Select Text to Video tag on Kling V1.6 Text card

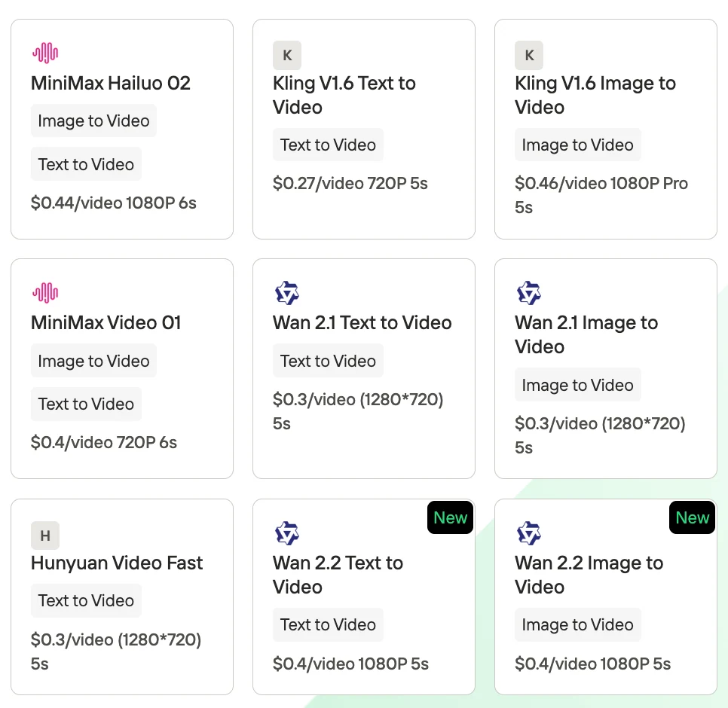pyautogui.click(x=328, y=145)
